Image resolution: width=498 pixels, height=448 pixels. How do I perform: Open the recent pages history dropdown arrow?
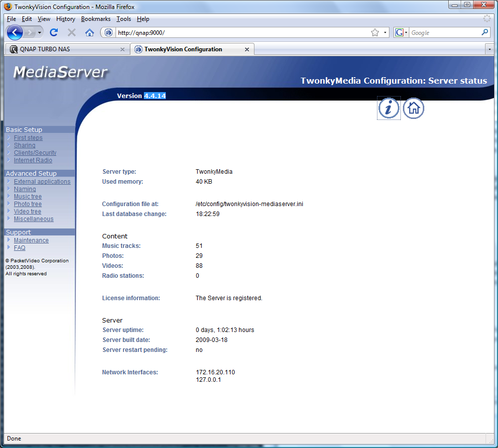point(39,32)
